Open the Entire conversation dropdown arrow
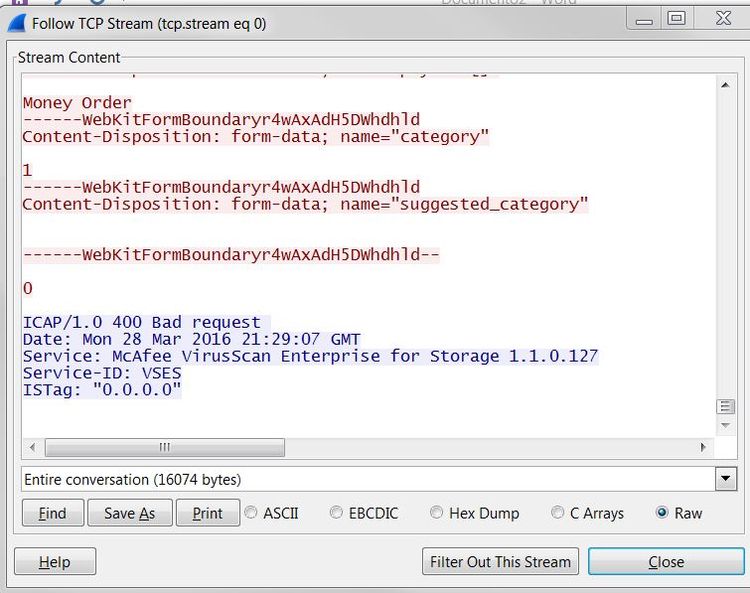The width and height of the screenshot is (750, 593). pos(726,479)
